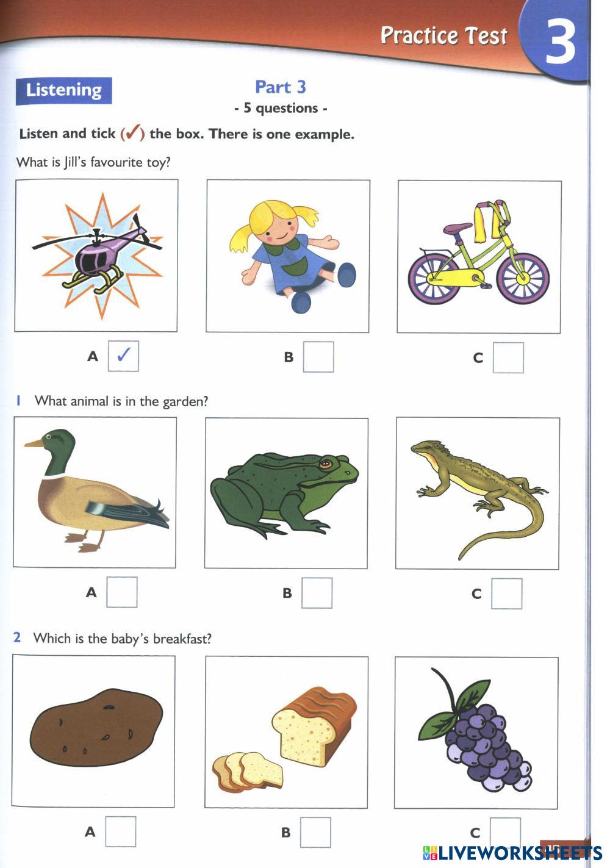The image size is (610, 868).
Task: Click the doll picture
Action: [288, 256]
